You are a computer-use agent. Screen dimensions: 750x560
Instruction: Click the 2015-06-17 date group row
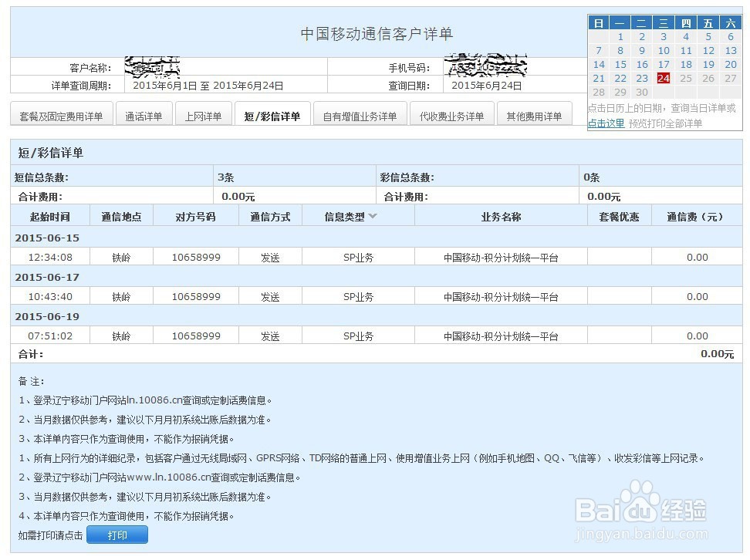(x=377, y=277)
